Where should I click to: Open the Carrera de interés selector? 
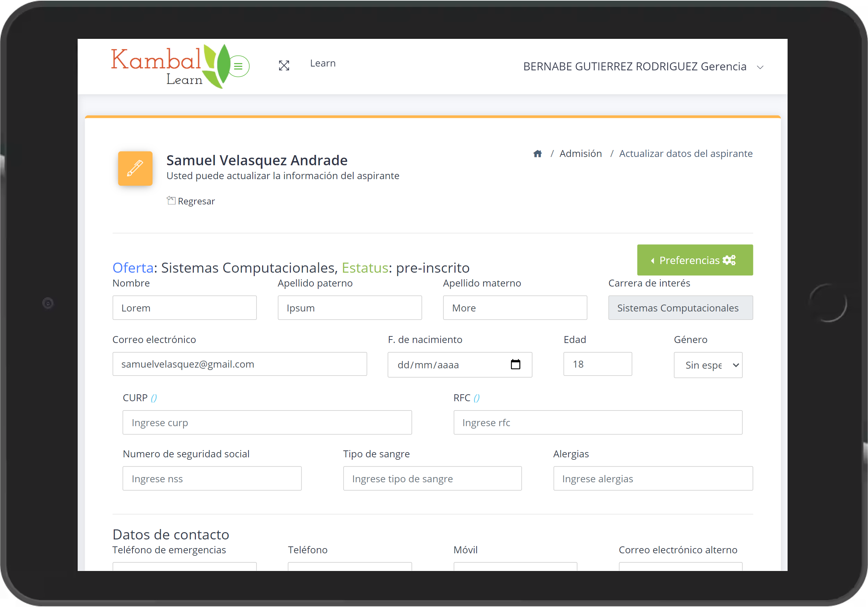point(680,307)
